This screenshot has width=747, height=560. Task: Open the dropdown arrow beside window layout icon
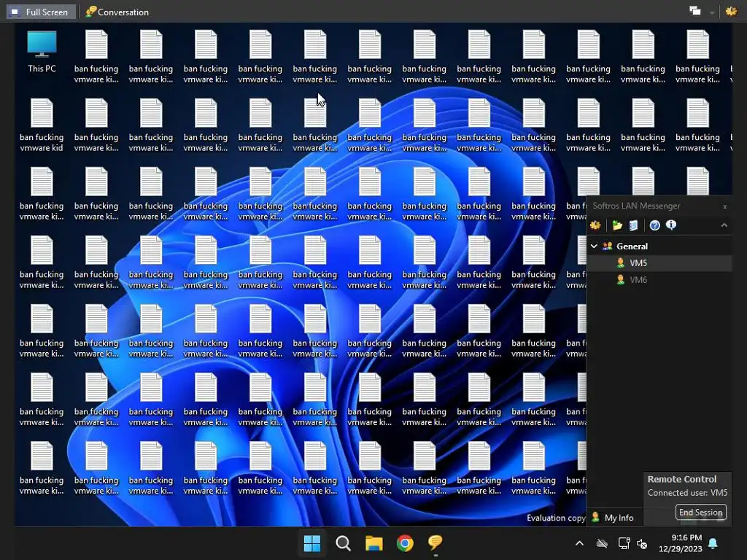tap(712, 12)
